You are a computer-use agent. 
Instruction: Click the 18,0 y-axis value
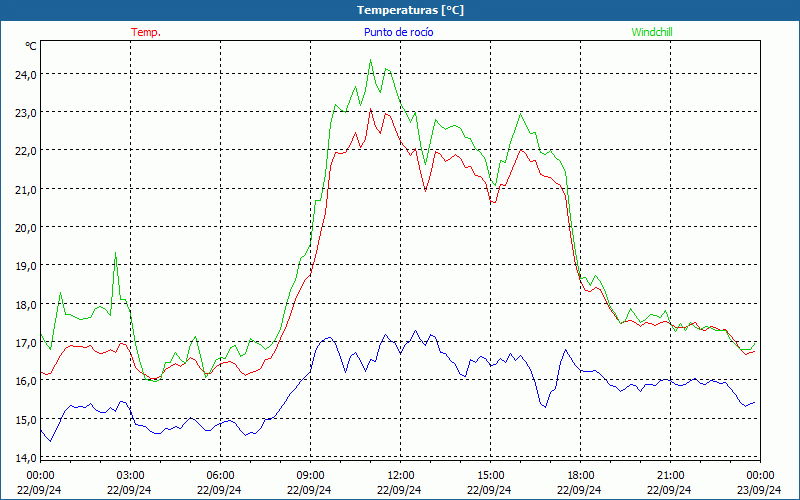click(26, 305)
